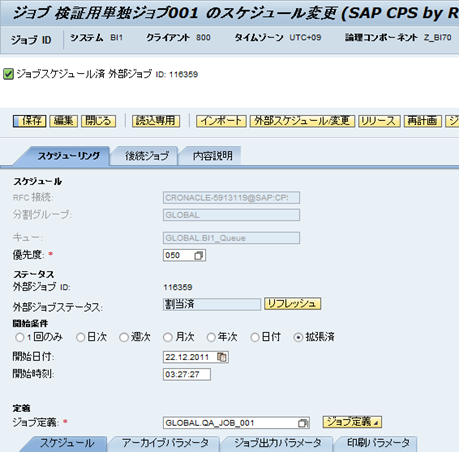
Task: Select the 日次 start condition
Action: tap(81, 337)
